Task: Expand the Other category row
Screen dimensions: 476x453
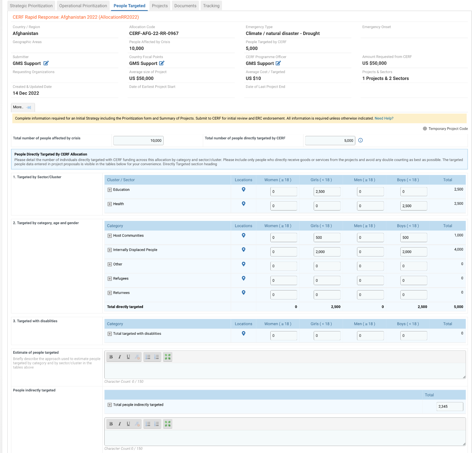Action: [x=110, y=264]
